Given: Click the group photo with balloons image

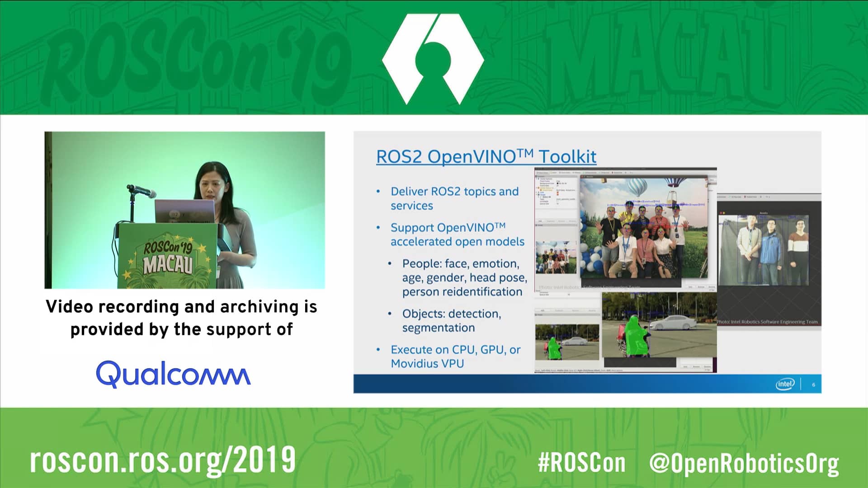Looking at the screenshot, I should [644, 227].
